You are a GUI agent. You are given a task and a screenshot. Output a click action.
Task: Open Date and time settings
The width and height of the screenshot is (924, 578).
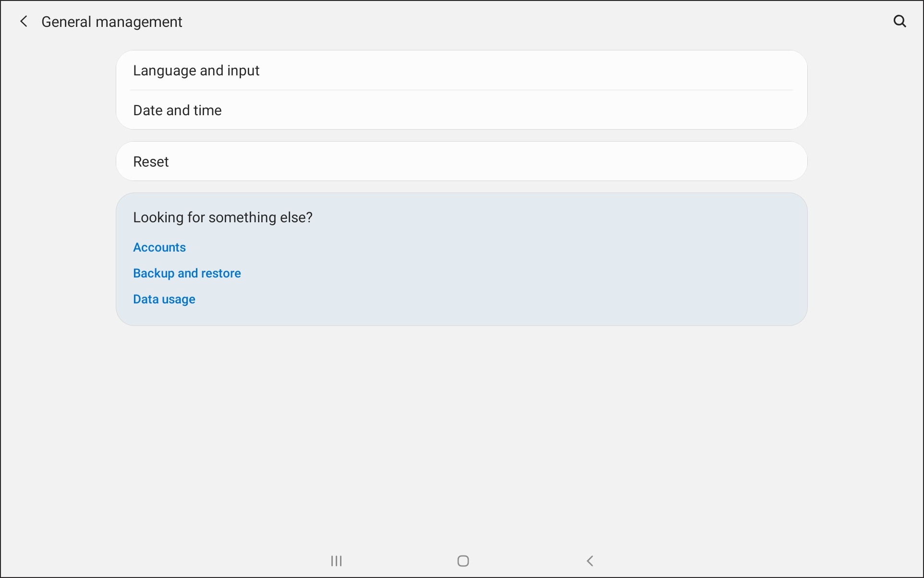pyautogui.click(x=462, y=110)
